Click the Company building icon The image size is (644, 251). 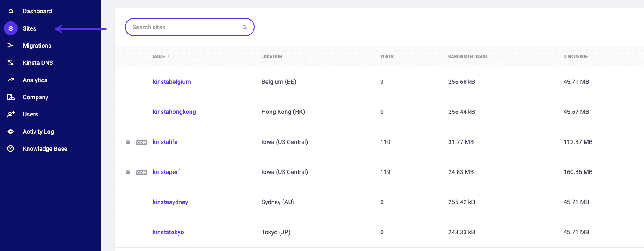click(11, 97)
